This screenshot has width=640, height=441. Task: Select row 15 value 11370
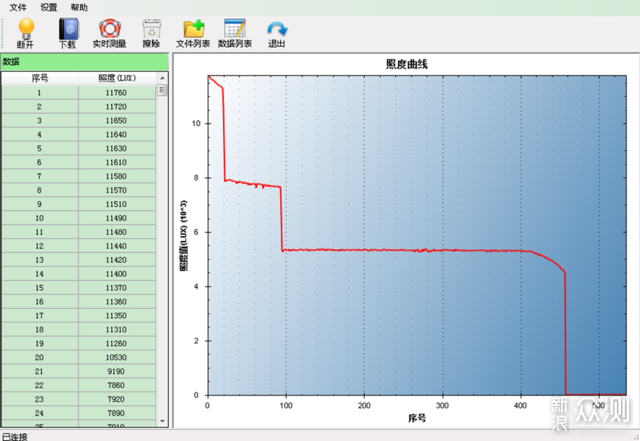pyautogui.click(x=116, y=287)
